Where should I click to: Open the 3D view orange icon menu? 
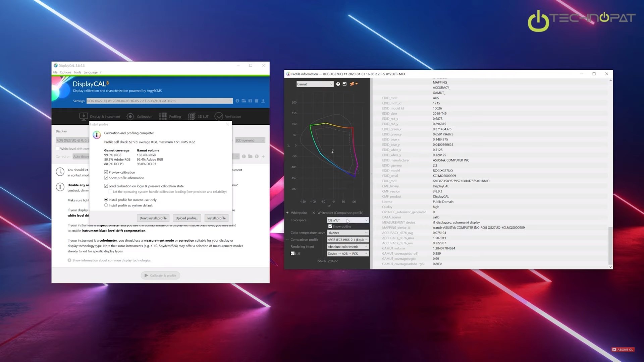(x=354, y=84)
